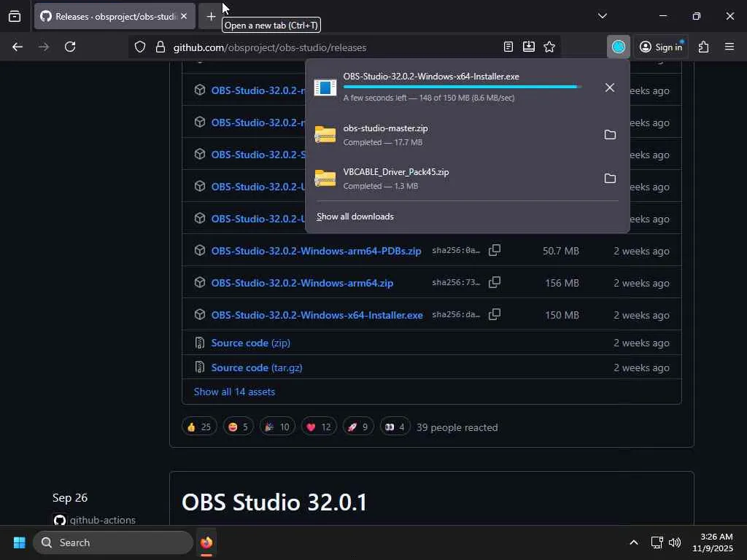This screenshot has height=560, width=747.
Task: Expand Show all 14 assets
Action: 234,392
